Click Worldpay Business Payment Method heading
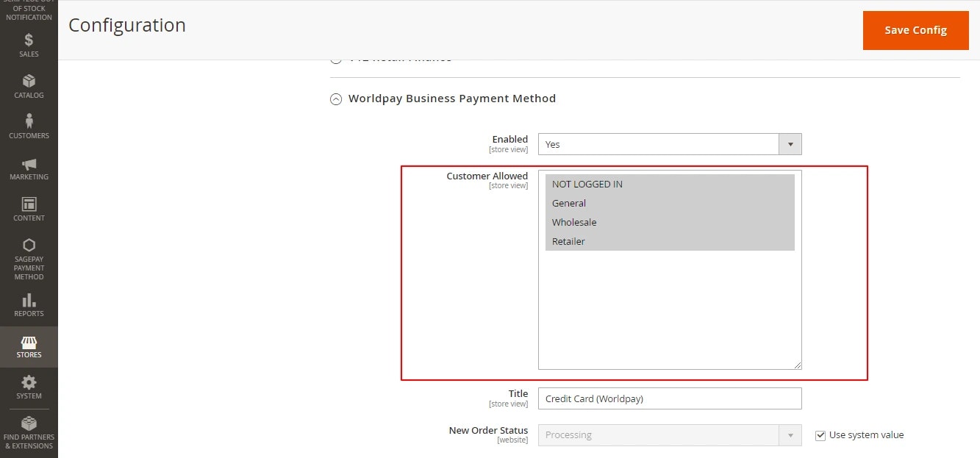Viewport: 980px width, 458px height. point(452,99)
